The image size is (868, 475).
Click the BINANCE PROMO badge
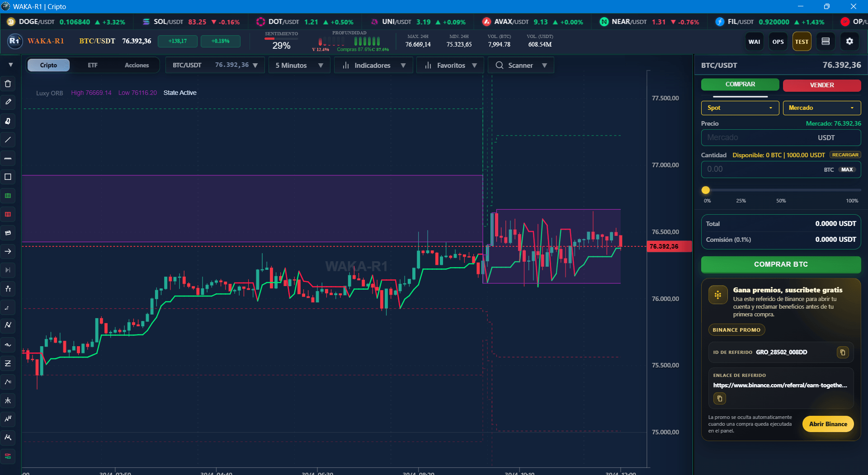point(736,330)
